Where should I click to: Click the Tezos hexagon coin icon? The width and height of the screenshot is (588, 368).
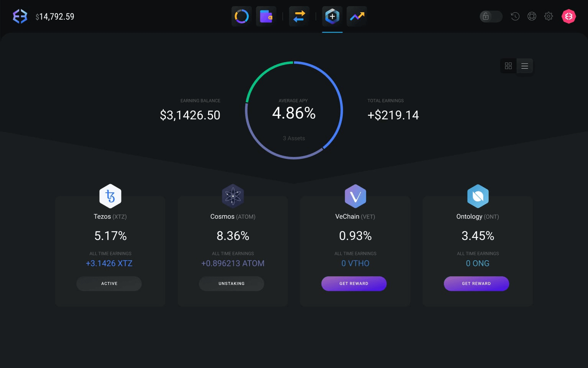click(x=110, y=196)
